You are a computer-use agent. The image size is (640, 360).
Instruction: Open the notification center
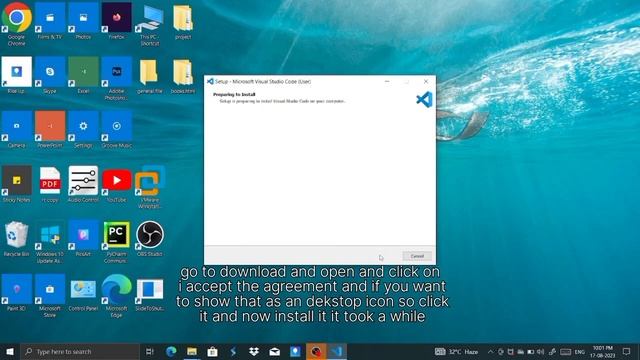627,351
